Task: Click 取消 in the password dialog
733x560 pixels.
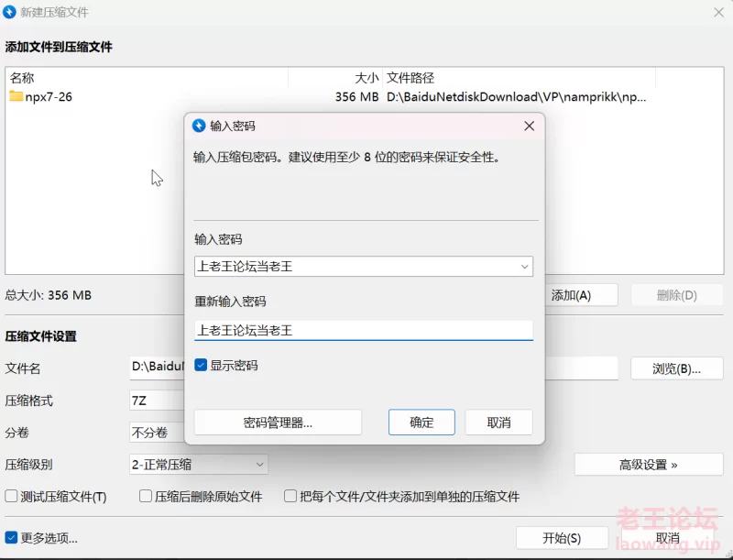Action: [x=498, y=423]
